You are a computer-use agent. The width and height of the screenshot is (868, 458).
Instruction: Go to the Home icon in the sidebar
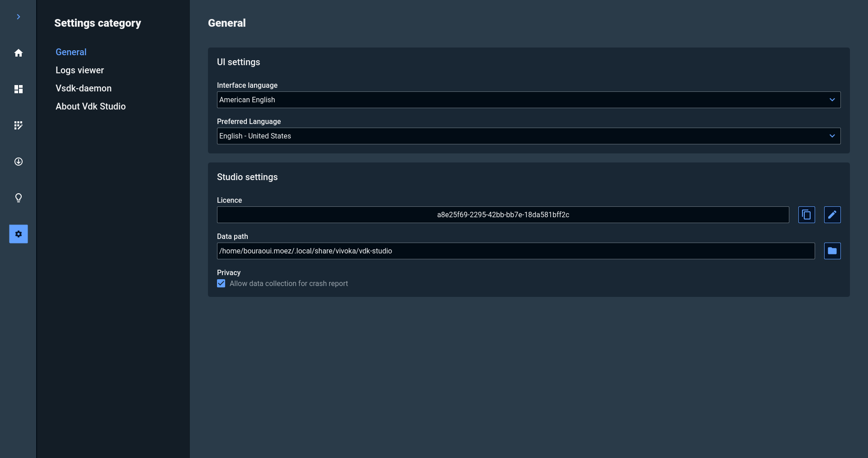point(19,53)
